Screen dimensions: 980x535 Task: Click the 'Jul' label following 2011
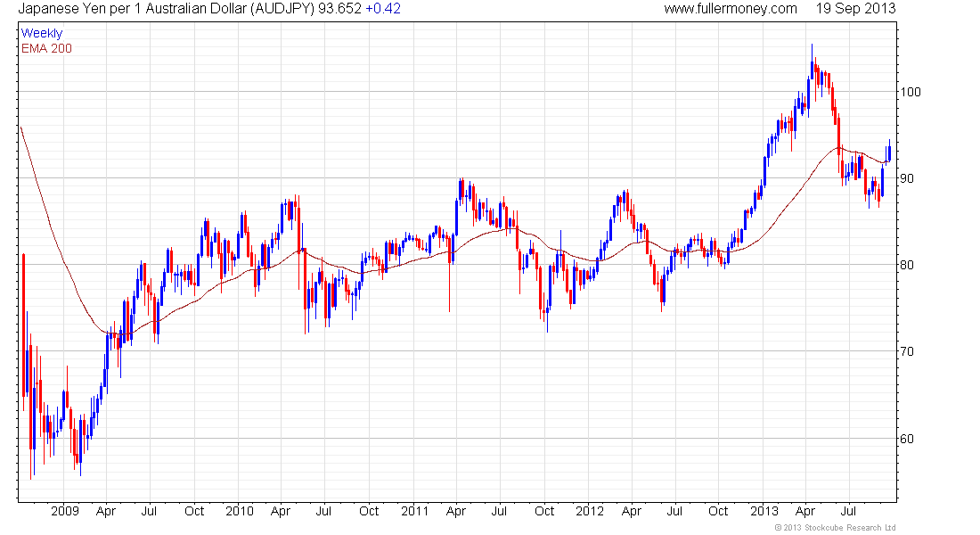pyautogui.click(x=499, y=511)
